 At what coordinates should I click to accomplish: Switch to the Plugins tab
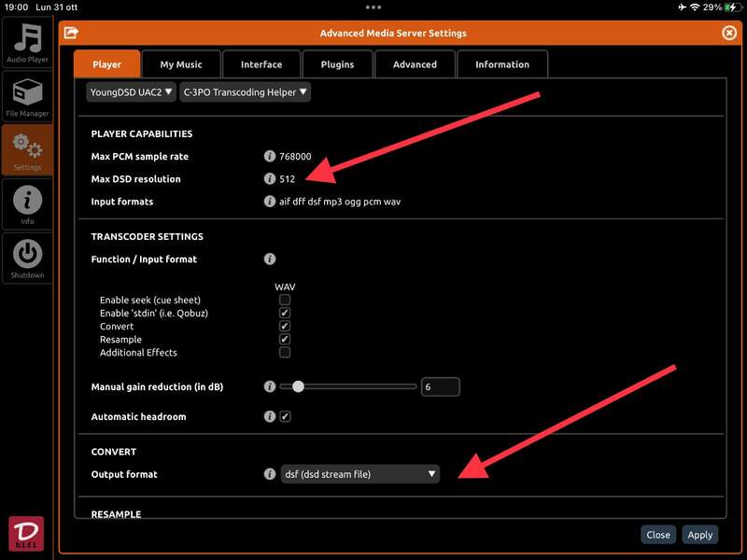tap(337, 64)
